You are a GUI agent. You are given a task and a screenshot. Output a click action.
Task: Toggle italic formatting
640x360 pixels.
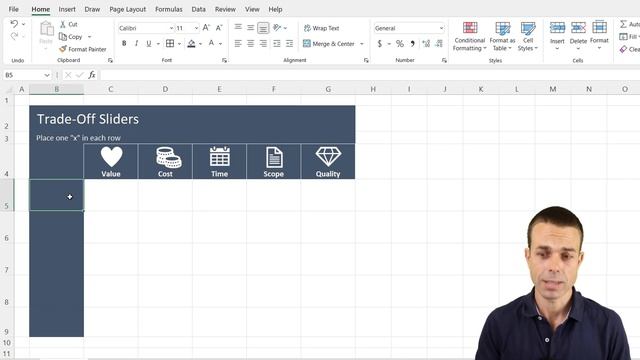[x=136, y=43]
